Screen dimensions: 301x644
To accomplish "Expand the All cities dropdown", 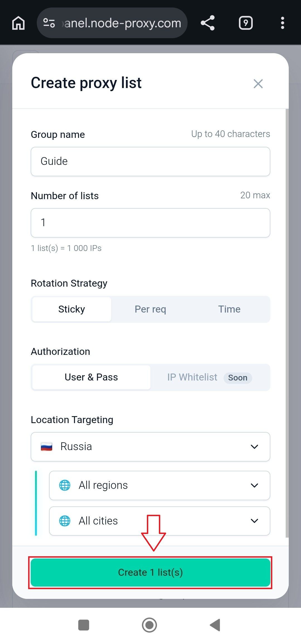I will coord(160,521).
